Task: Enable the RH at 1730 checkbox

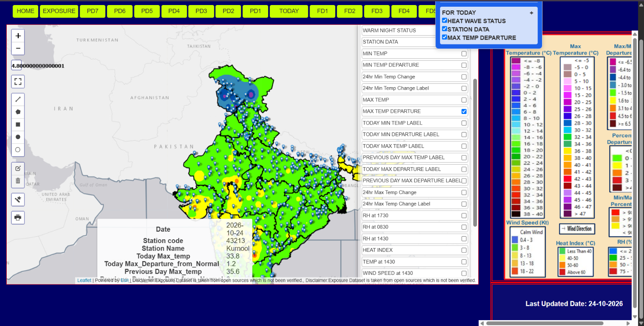Action: [464, 215]
